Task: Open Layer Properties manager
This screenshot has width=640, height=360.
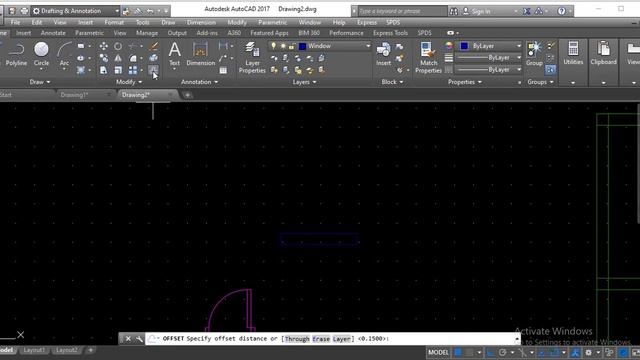Action: point(252,58)
